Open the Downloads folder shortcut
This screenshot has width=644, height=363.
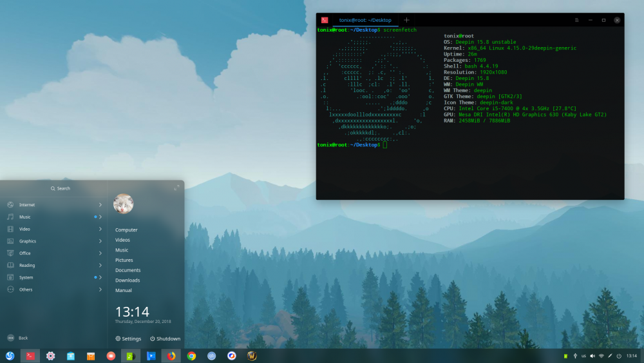click(128, 280)
